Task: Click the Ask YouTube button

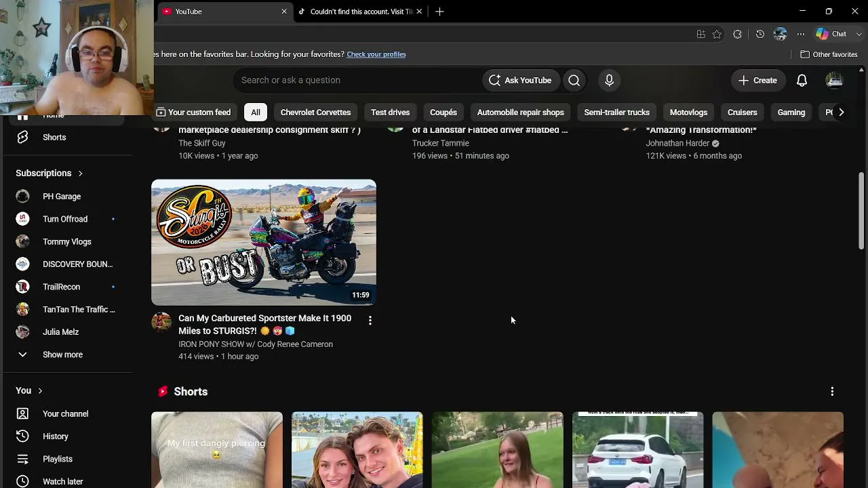Action: 521,80
